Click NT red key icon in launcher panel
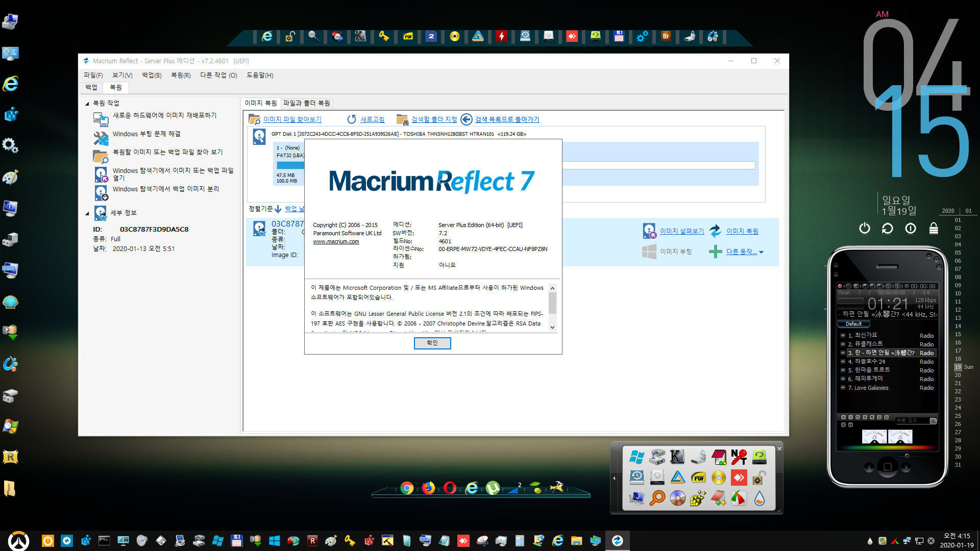 tap(739, 457)
